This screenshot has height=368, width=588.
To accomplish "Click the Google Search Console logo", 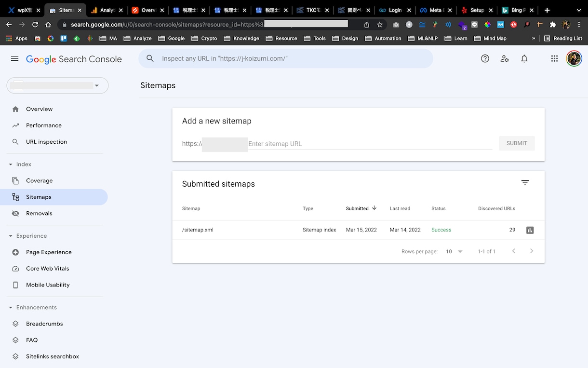I will click(74, 59).
